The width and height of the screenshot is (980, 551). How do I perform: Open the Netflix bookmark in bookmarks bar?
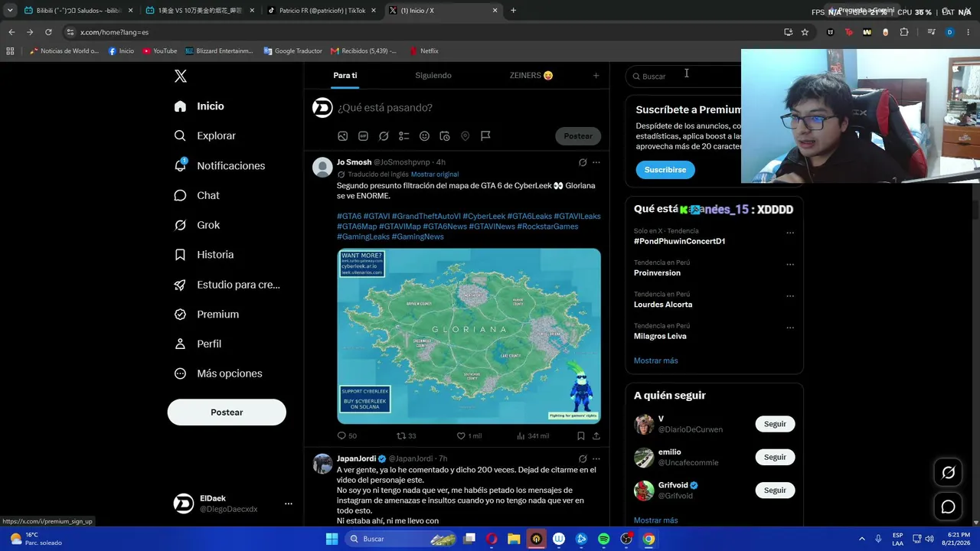tap(424, 51)
